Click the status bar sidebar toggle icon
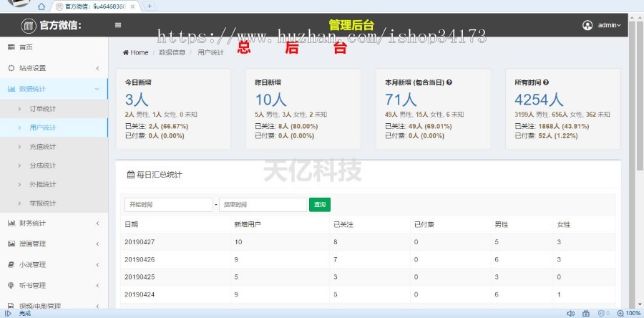644x318 pixels. 8,314
